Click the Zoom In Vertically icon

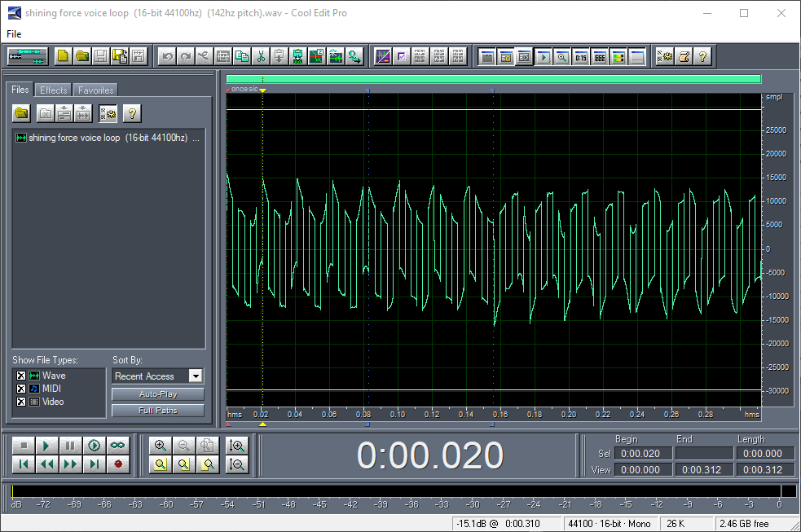pyautogui.click(x=237, y=446)
